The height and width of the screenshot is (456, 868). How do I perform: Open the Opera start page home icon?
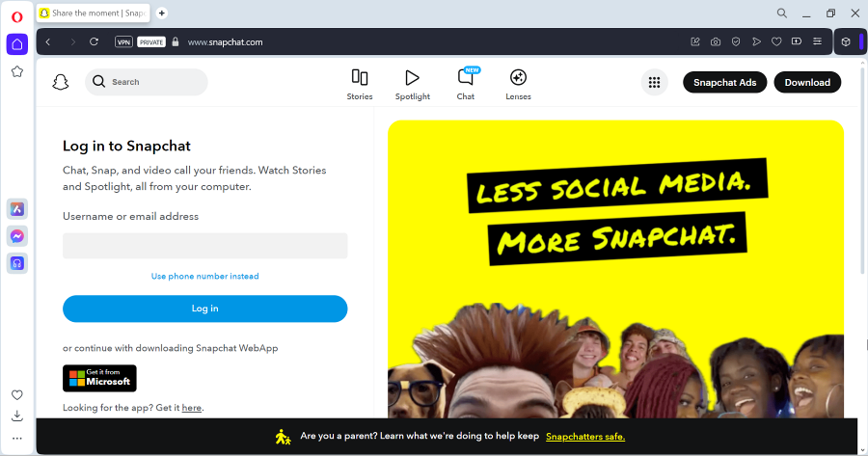pyautogui.click(x=17, y=44)
